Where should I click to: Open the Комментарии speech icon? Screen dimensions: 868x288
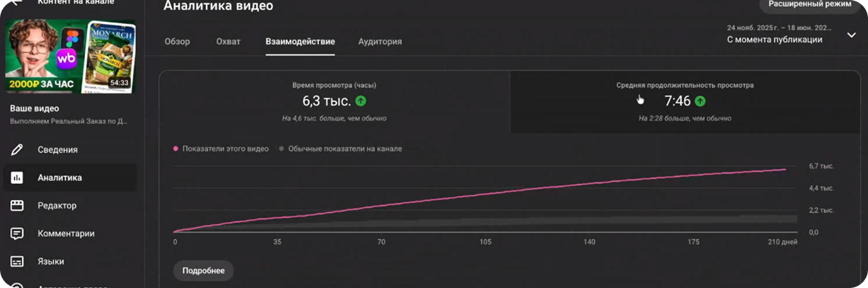click(x=17, y=233)
